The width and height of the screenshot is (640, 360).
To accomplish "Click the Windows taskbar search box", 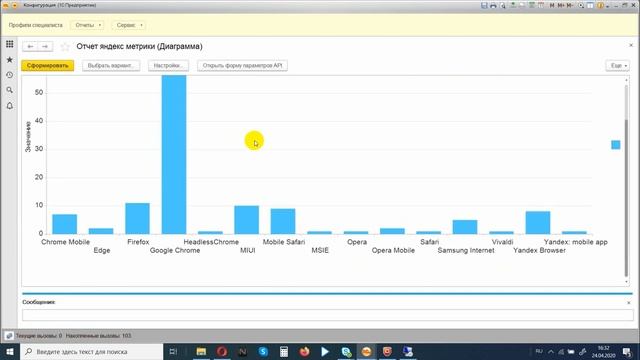I will 92,351.
